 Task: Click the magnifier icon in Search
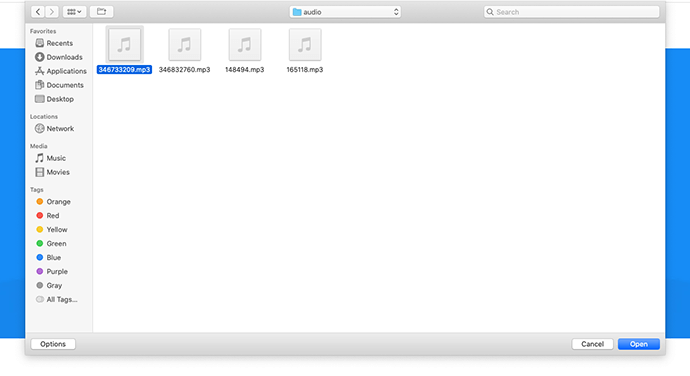tap(490, 12)
